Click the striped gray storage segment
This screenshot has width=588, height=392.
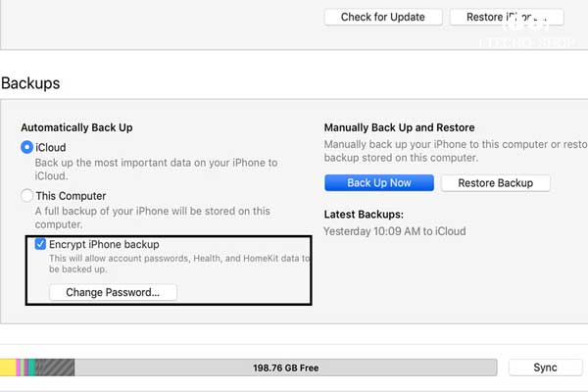pyautogui.click(x=55, y=367)
